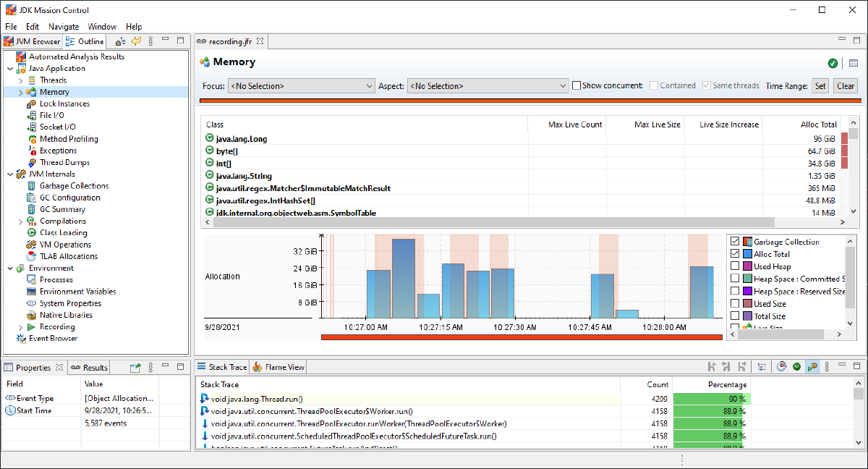Expand the Threads tree node
The height and width of the screenshot is (469, 868).
21,80
